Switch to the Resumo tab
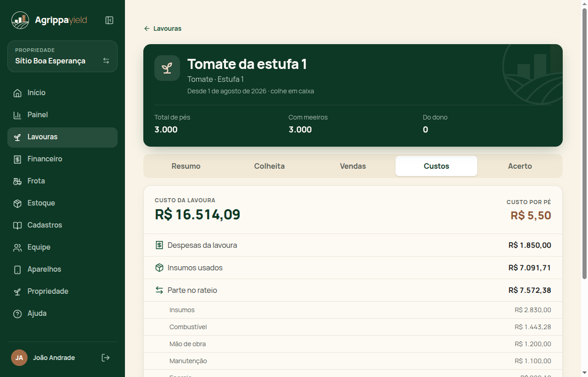The width and height of the screenshot is (588, 377). (x=186, y=166)
